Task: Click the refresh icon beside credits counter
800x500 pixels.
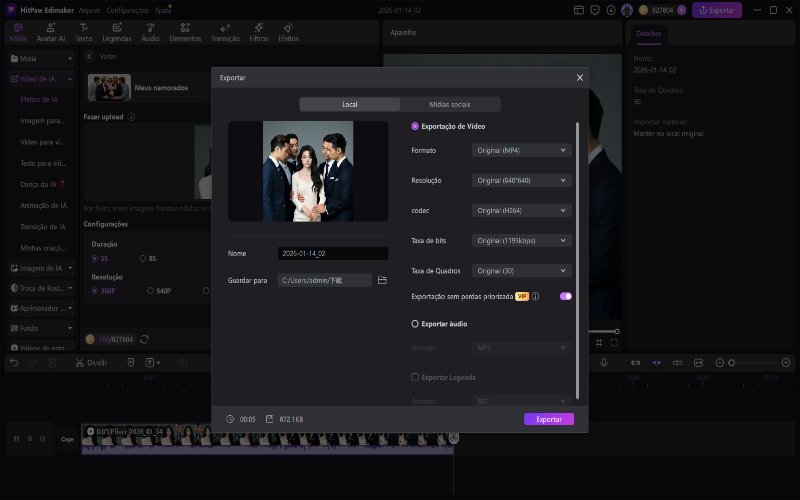Action: [x=144, y=339]
